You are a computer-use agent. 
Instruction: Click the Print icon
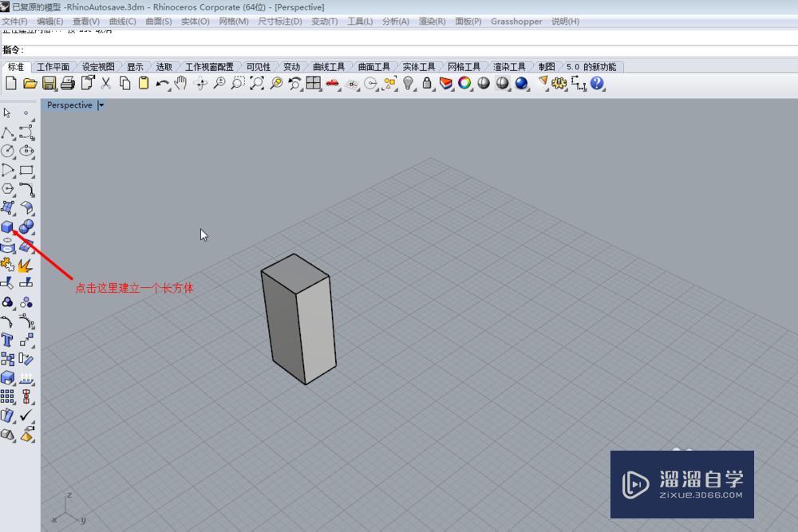tap(68, 84)
